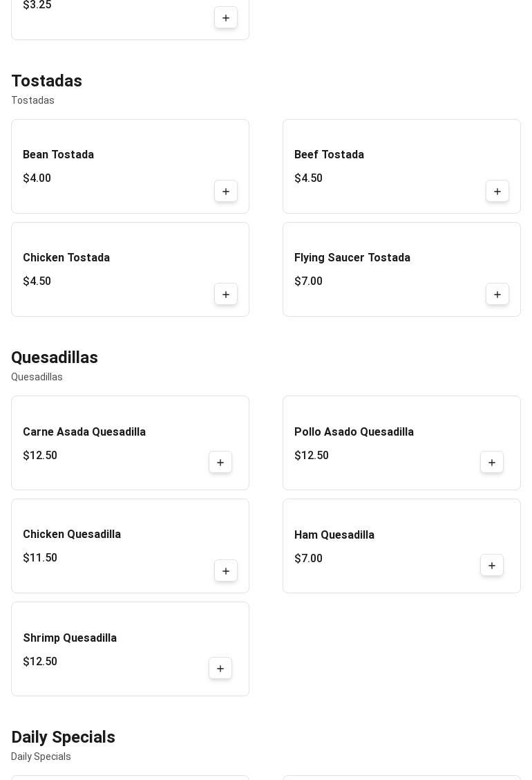Select the Beef Tostada $4.50 price
Image resolution: width=532 pixels, height=780 pixels.
coord(308,178)
